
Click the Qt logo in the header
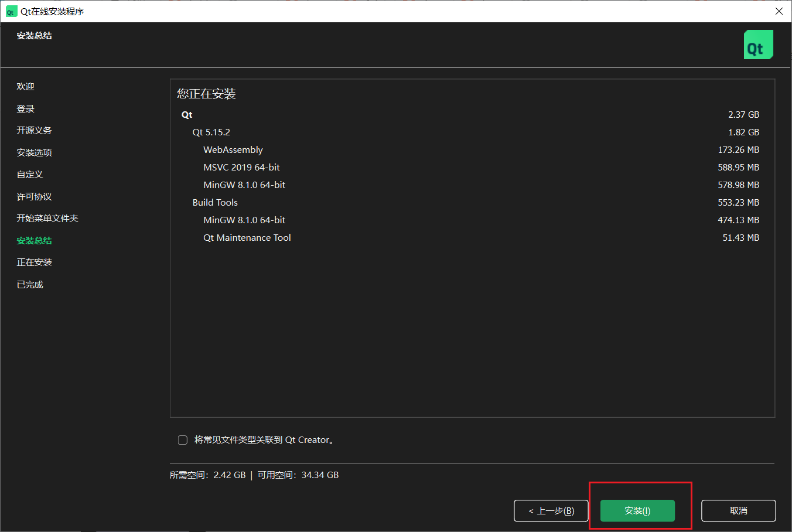coord(758,45)
